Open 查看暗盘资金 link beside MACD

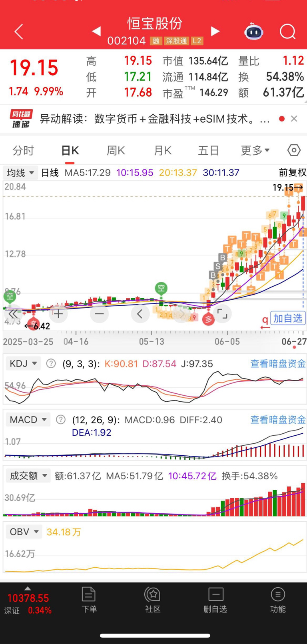pyautogui.click(x=278, y=419)
